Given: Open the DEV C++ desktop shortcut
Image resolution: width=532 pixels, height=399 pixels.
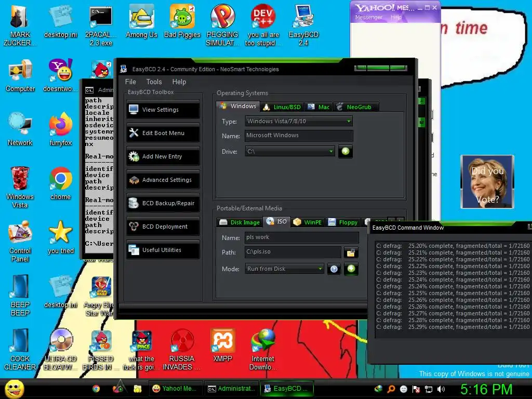Looking at the screenshot, I should pos(263,25).
